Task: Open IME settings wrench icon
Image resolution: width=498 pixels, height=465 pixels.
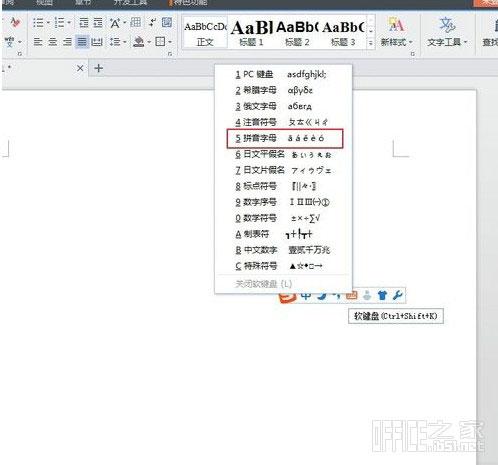Action: click(x=397, y=295)
